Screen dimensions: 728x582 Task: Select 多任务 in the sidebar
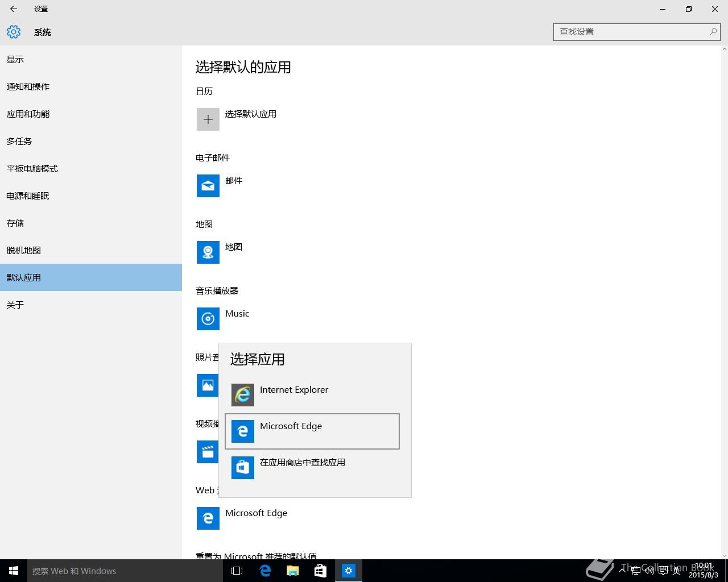[x=91, y=141]
